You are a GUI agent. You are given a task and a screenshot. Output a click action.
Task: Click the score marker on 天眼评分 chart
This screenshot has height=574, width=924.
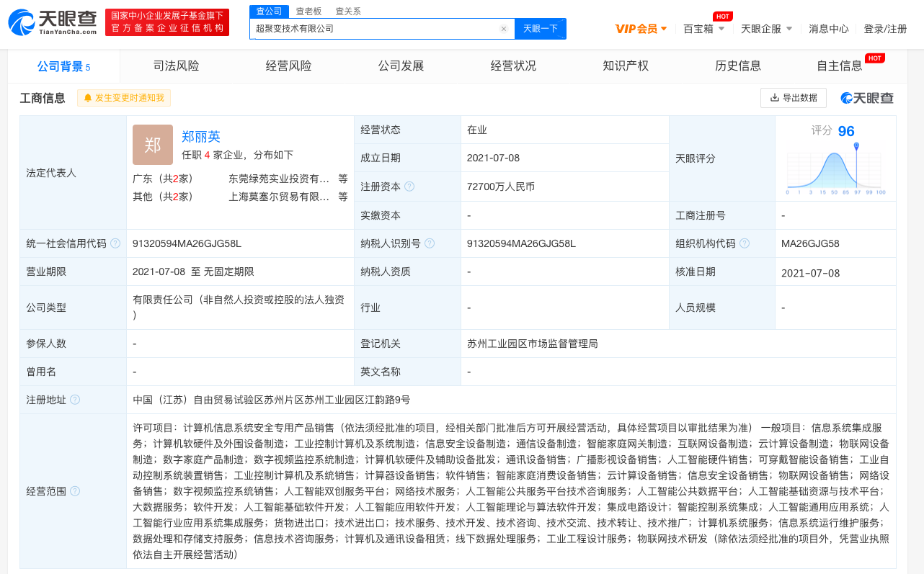(856, 147)
